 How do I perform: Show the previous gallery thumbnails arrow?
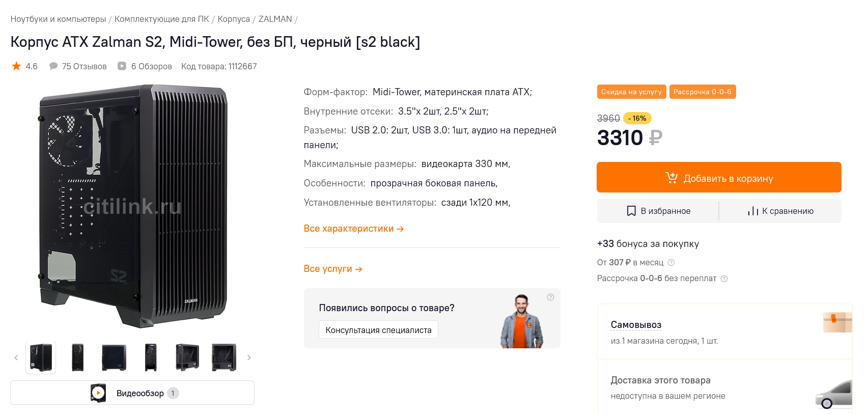click(x=16, y=357)
